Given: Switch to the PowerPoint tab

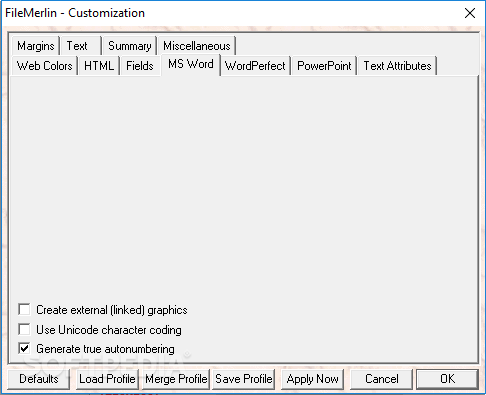Looking at the screenshot, I should click(324, 66).
